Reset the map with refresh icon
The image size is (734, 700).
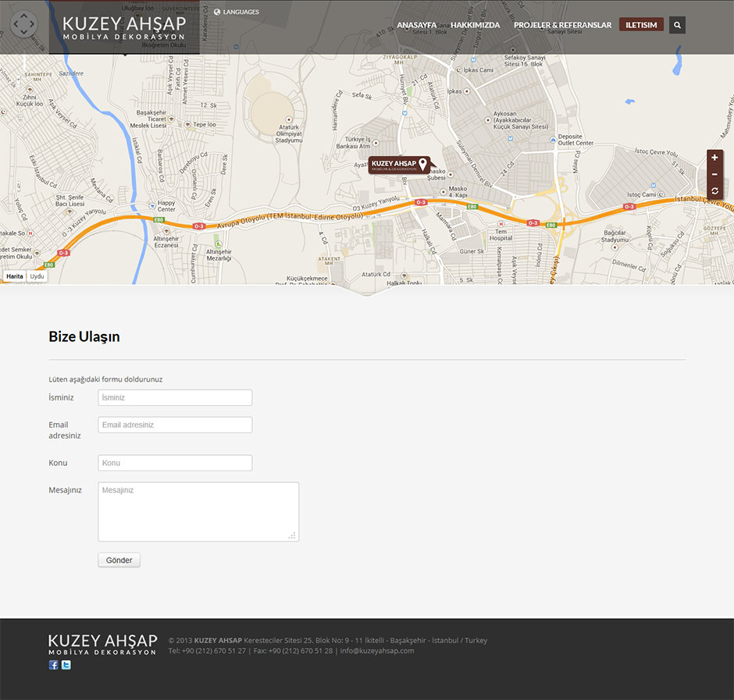pyautogui.click(x=714, y=191)
